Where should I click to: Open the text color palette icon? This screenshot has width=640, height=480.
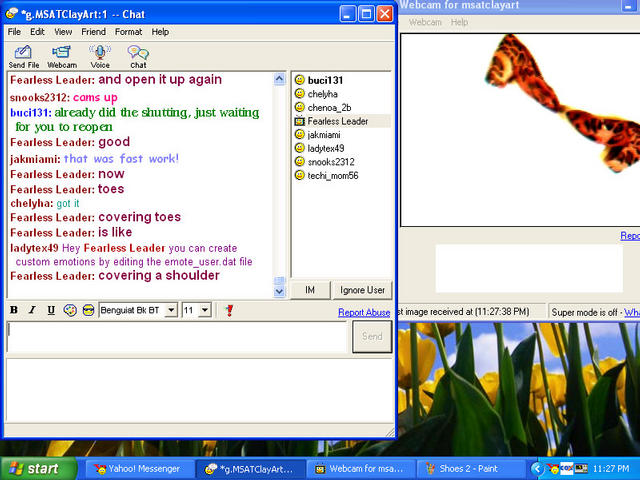tap(70, 310)
